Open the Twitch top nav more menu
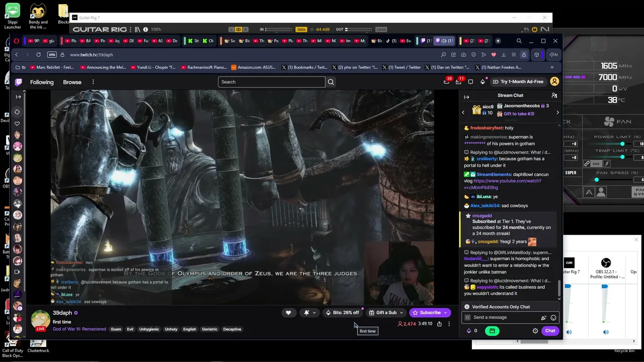This screenshot has width=644, height=362. tap(93, 82)
